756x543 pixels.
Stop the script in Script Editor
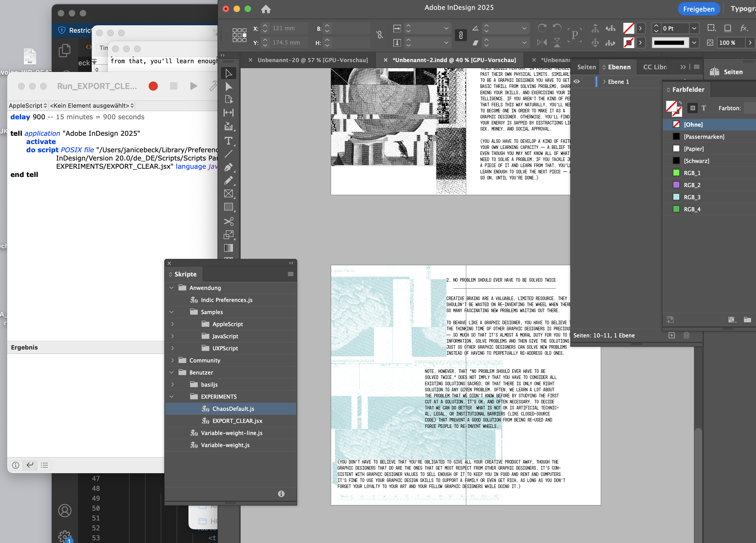(x=173, y=86)
